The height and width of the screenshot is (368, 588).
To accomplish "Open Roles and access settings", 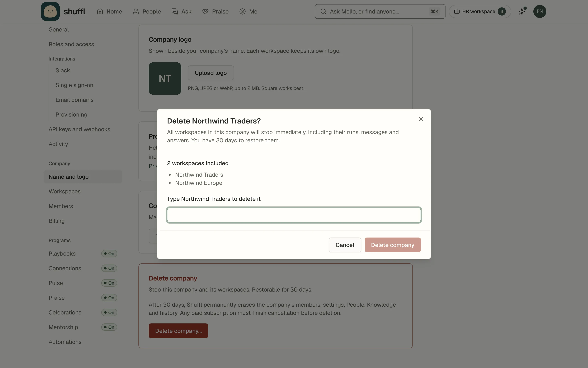I will (x=71, y=44).
